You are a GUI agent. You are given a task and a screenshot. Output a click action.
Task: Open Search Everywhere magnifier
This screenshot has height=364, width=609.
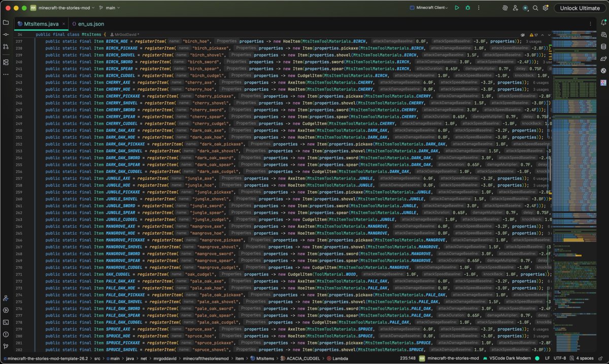535,8
